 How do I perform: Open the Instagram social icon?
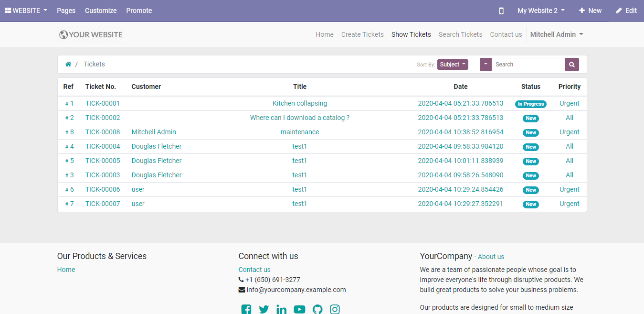335,309
